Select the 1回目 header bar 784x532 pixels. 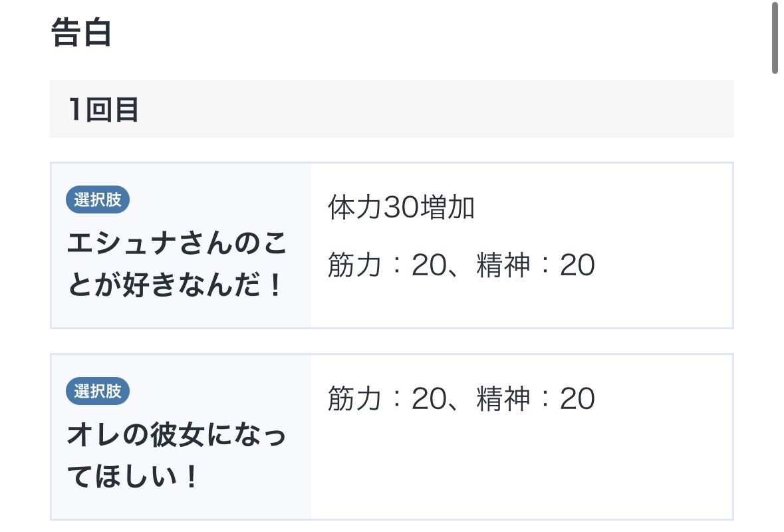tap(392, 109)
